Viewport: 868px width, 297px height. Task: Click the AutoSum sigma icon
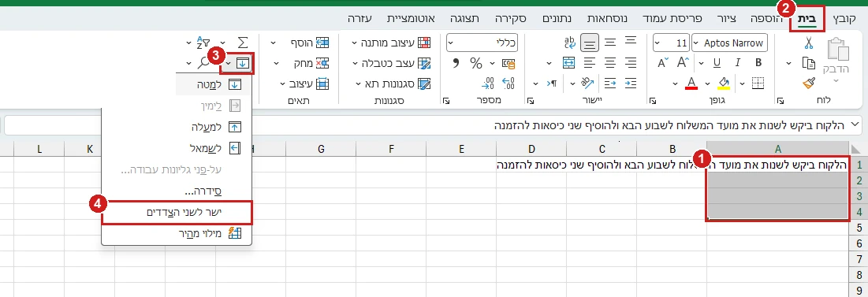243,43
